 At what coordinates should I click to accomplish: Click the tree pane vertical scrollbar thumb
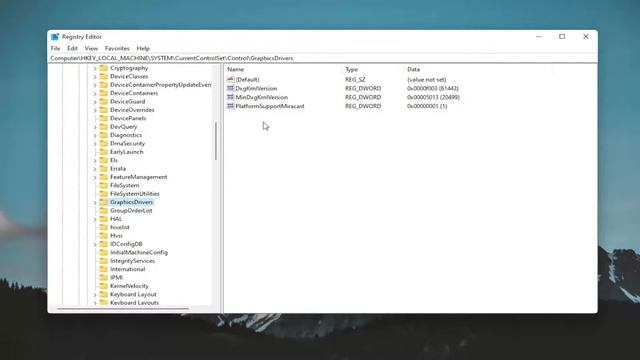216,141
